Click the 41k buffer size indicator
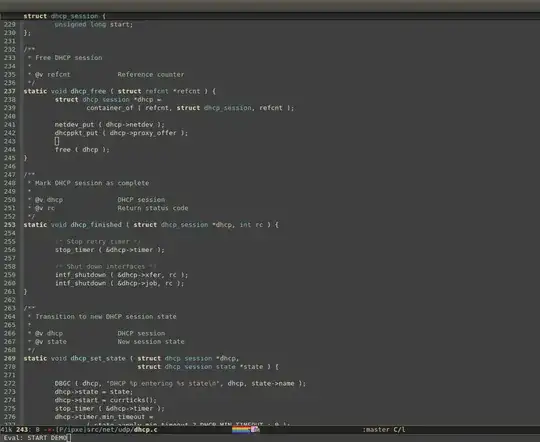This screenshot has height=442, width=540. pos(6,430)
